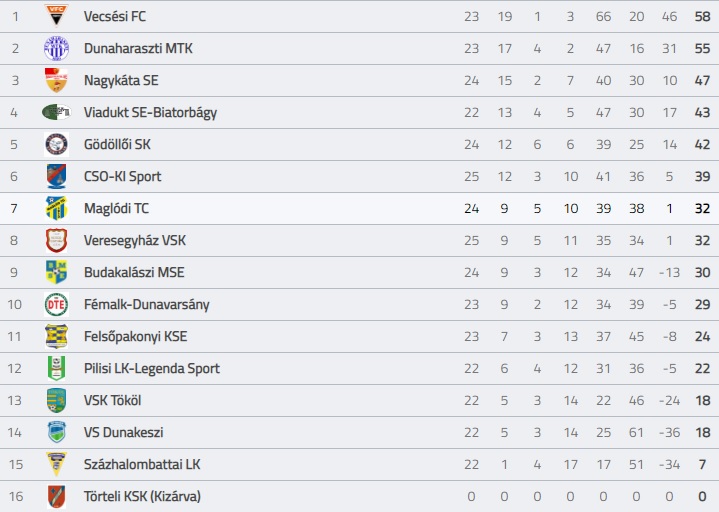Open the Felsőpakonyi KSE team name

(135, 336)
